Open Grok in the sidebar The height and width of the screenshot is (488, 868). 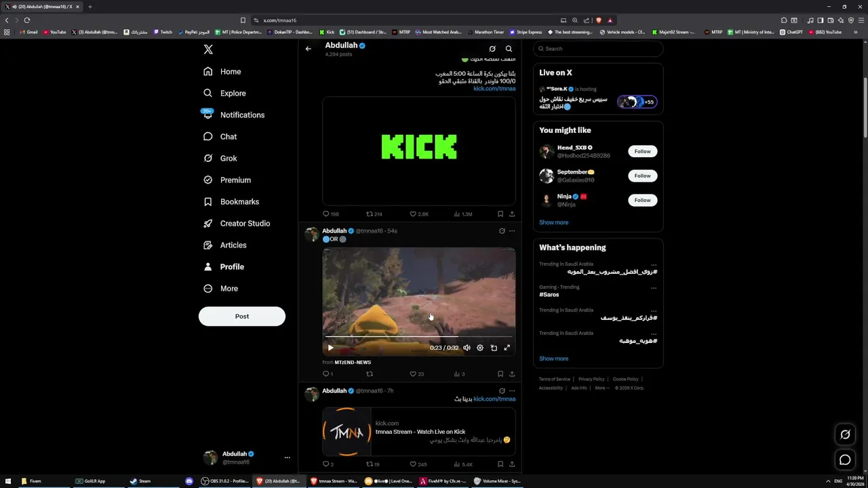219,158
